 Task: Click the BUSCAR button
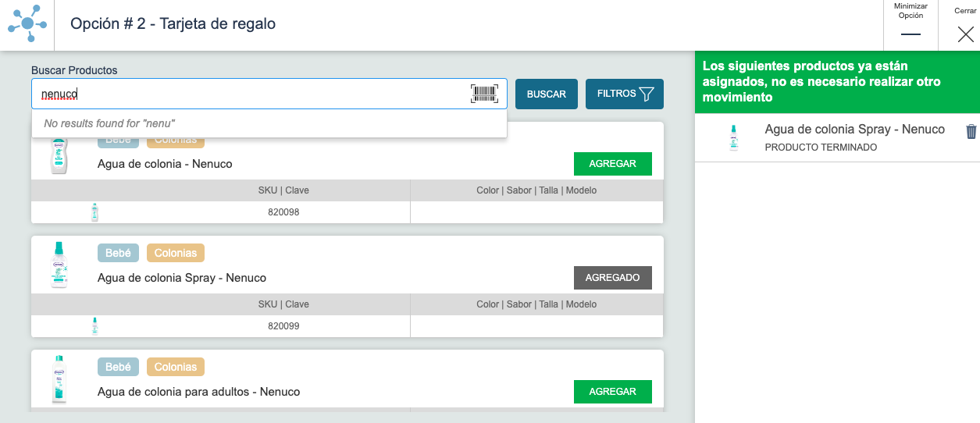[x=547, y=94]
